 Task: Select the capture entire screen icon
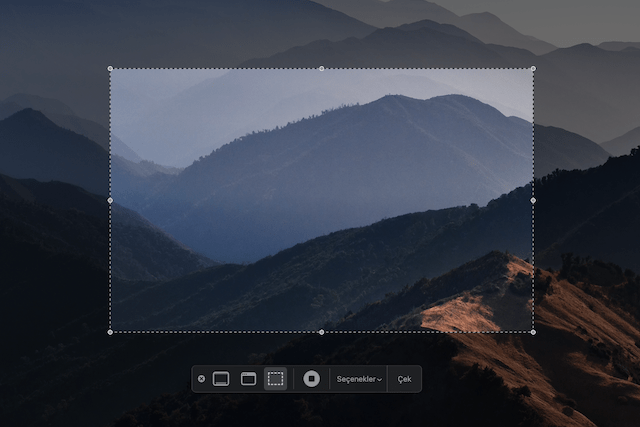point(221,379)
